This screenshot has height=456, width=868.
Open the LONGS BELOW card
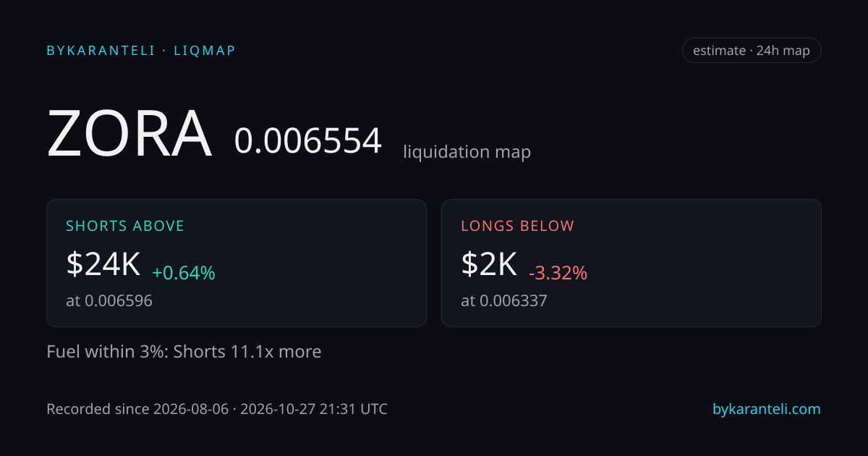(x=631, y=263)
